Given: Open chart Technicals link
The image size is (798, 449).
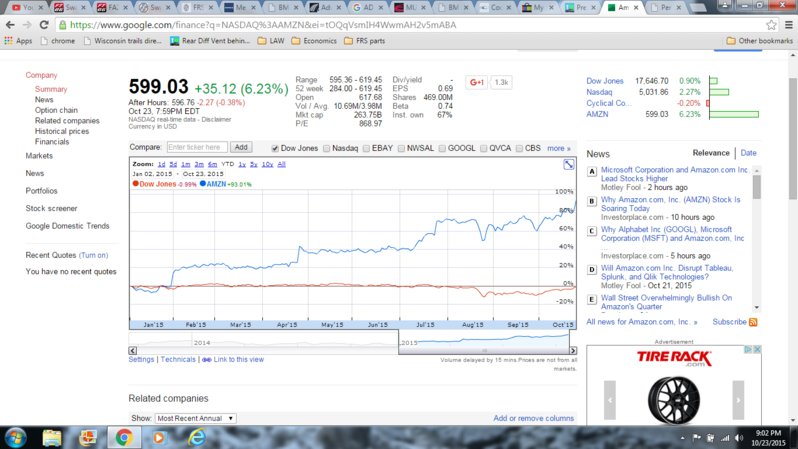Looking at the screenshot, I should pos(178,359).
